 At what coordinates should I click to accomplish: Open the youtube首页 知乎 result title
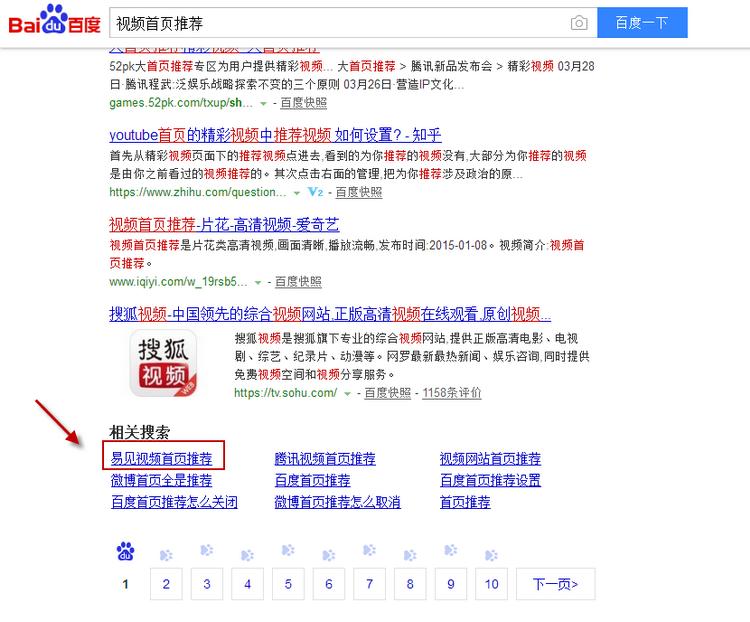[275, 135]
